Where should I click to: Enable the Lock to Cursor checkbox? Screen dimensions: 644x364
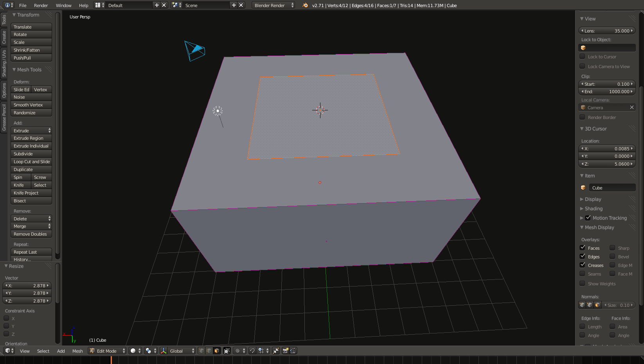pos(583,57)
